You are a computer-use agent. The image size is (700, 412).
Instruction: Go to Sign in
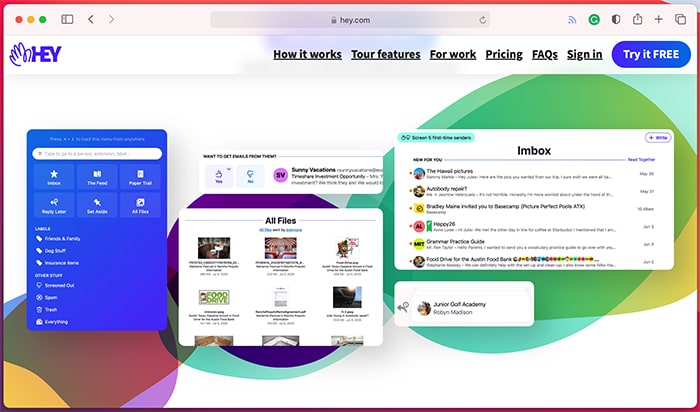[584, 54]
